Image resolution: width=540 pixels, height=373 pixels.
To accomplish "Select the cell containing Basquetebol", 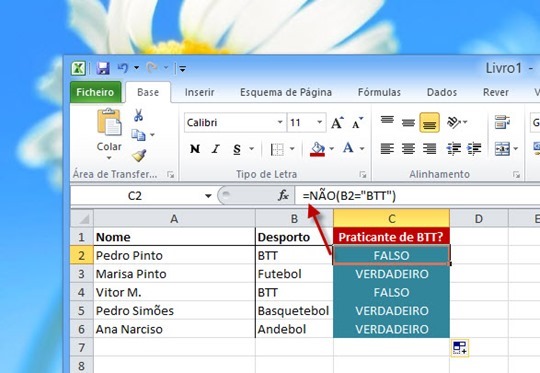I will coord(294,311).
